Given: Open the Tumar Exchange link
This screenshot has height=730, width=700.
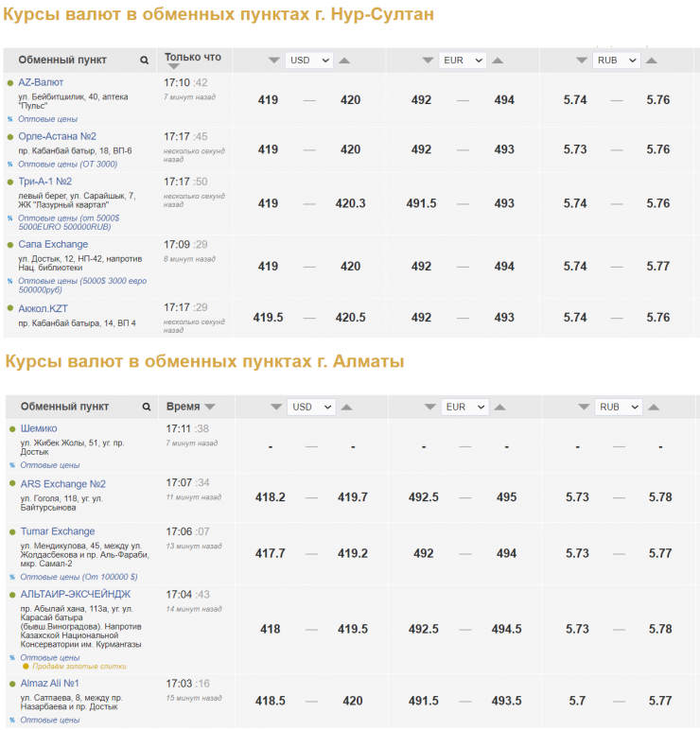Looking at the screenshot, I should click(x=58, y=531).
